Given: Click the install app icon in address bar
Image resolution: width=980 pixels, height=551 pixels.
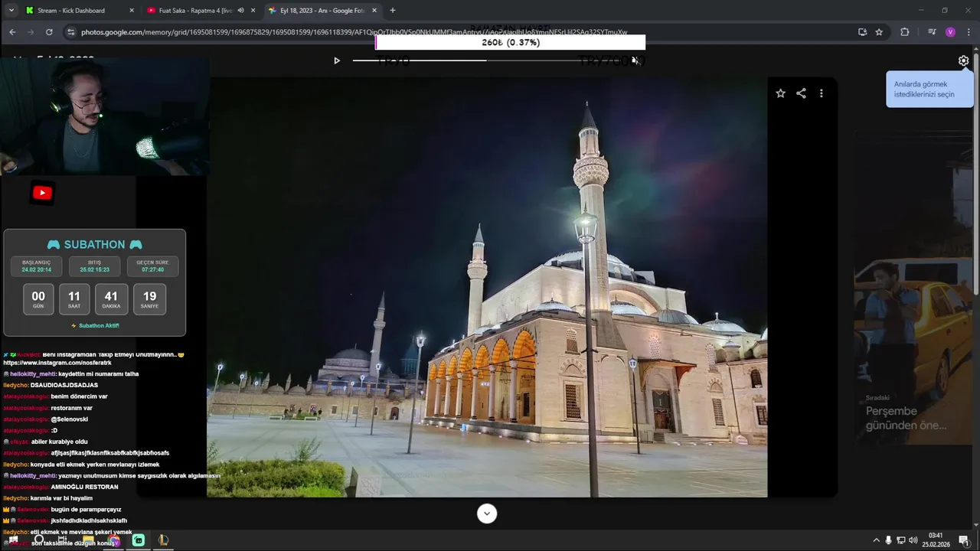Looking at the screenshot, I should (x=862, y=32).
